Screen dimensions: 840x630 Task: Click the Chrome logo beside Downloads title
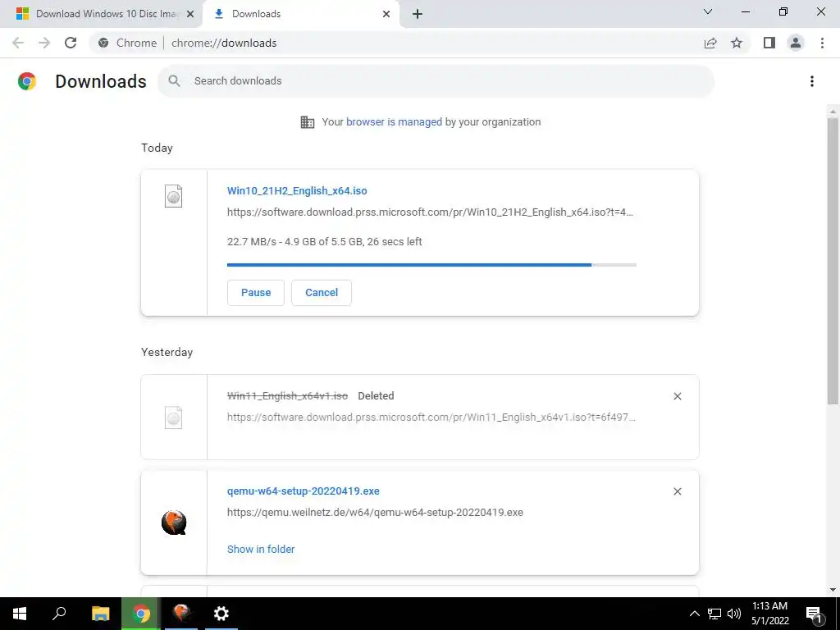pos(27,81)
